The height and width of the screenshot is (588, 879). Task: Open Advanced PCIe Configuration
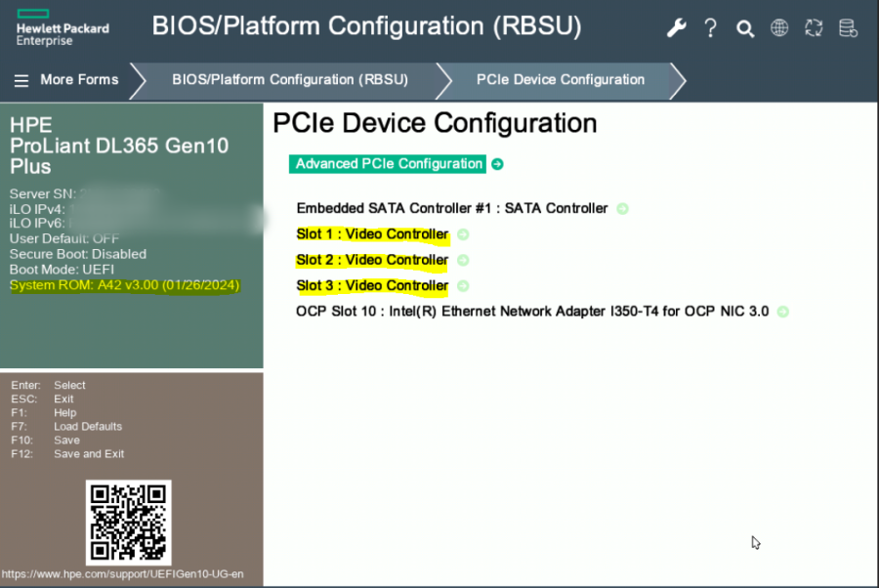(389, 164)
